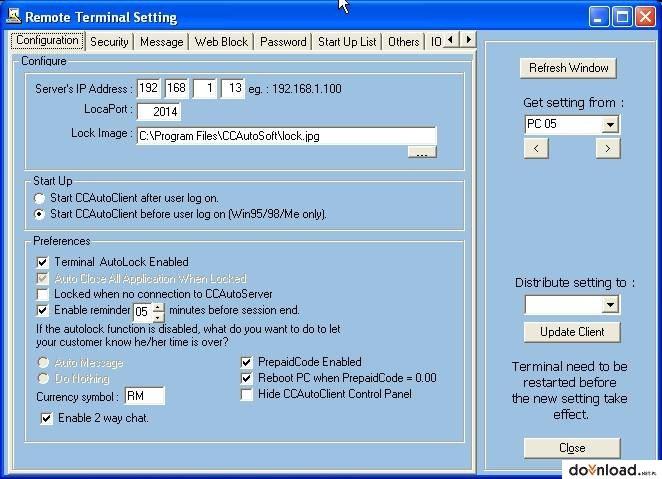Viewport: 662px width, 479px height.
Task: Click the third IP octet field containing 1
Action: tap(205, 88)
